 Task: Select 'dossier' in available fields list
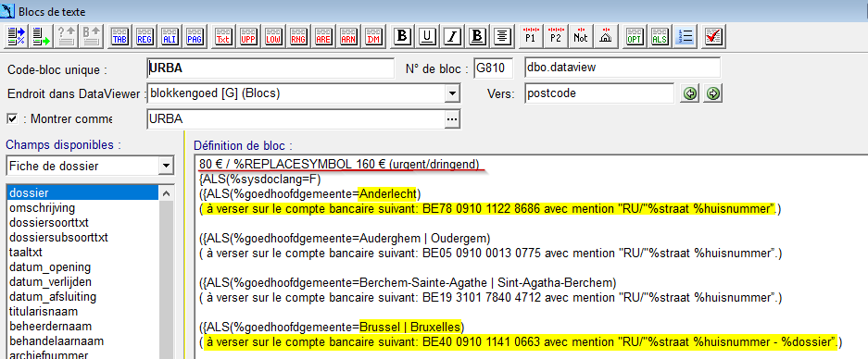83,193
